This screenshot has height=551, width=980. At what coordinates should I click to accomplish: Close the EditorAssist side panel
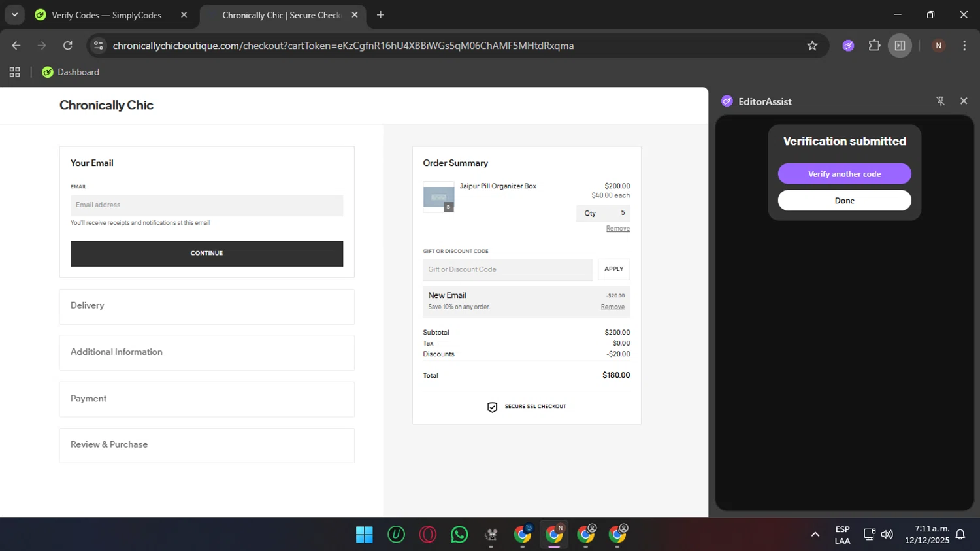click(x=964, y=101)
